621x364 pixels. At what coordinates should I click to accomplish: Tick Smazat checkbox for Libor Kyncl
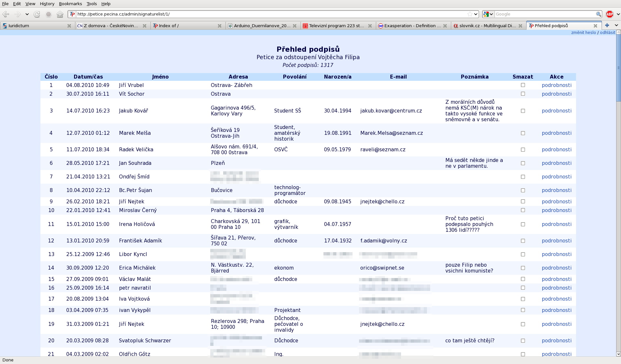click(x=523, y=254)
